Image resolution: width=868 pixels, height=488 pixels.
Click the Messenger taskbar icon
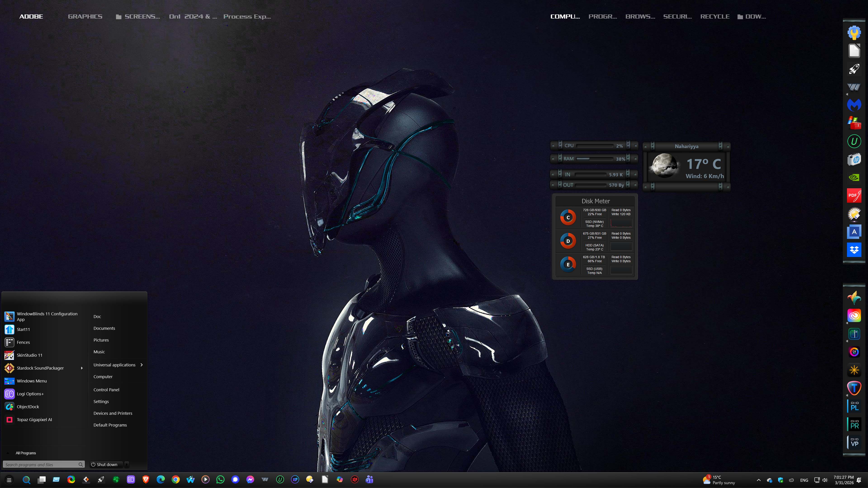pos(250,480)
